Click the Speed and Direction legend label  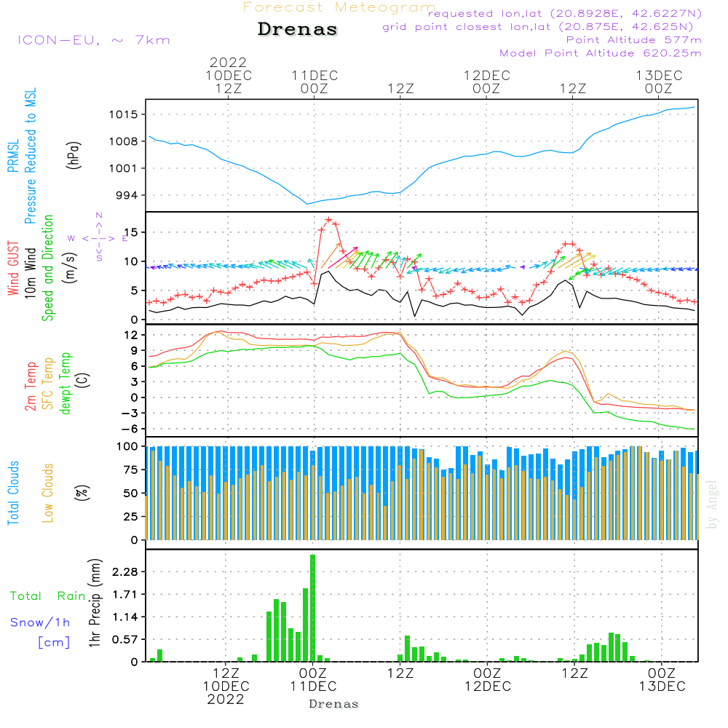point(48,268)
